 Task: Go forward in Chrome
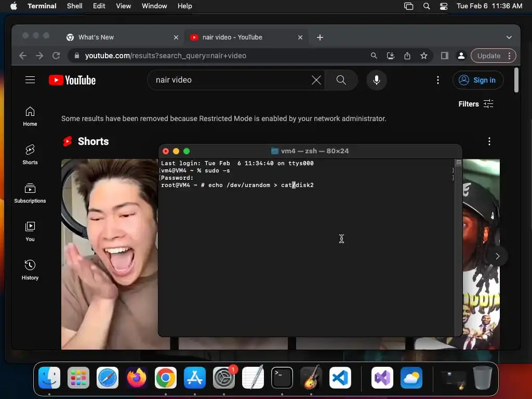(39, 56)
